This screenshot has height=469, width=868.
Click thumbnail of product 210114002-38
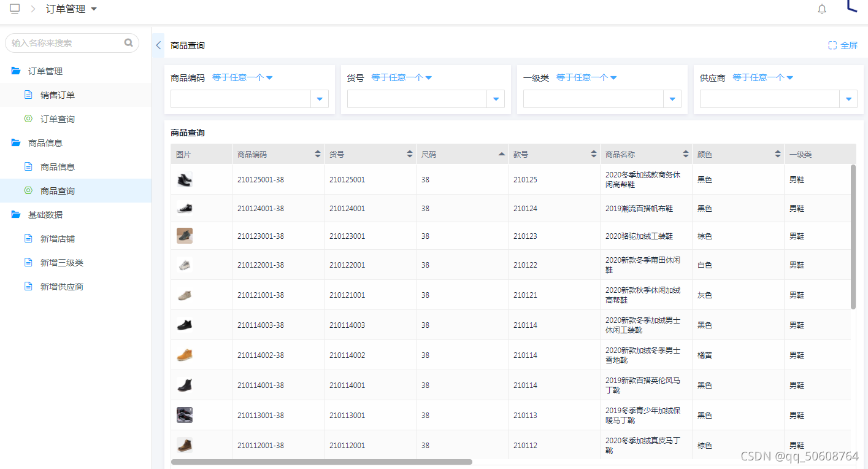coord(185,355)
